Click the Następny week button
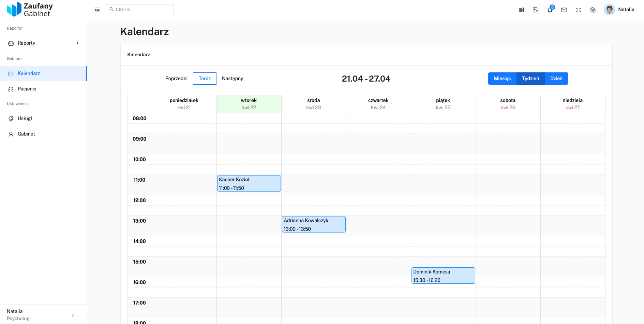The height and width of the screenshot is (324, 644). pos(233,79)
